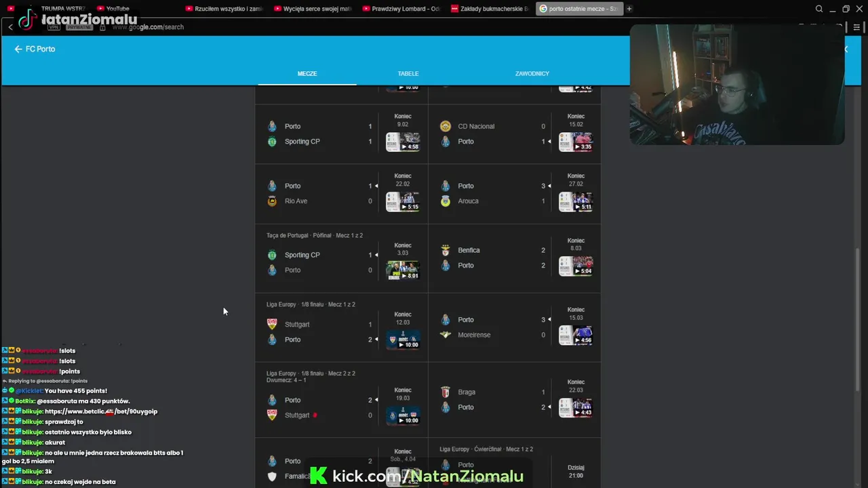
Task: Click Porto crest in Porto vs Arouca
Action: tap(446, 186)
